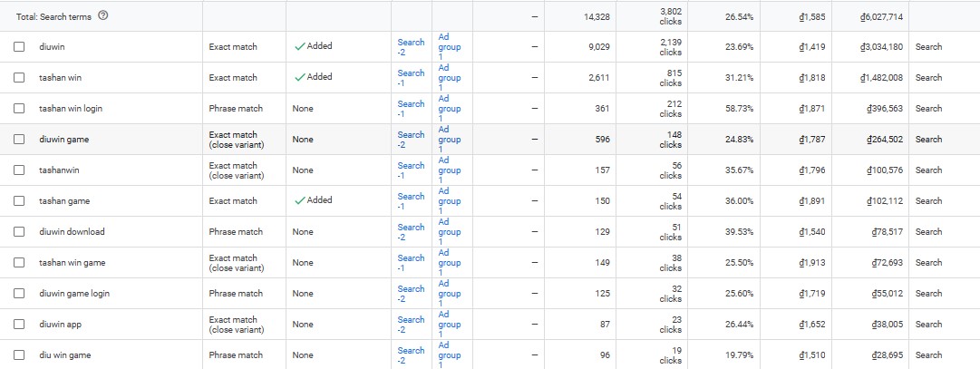Select the diuwin app checkbox
The image size is (980, 369).
click(x=19, y=324)
